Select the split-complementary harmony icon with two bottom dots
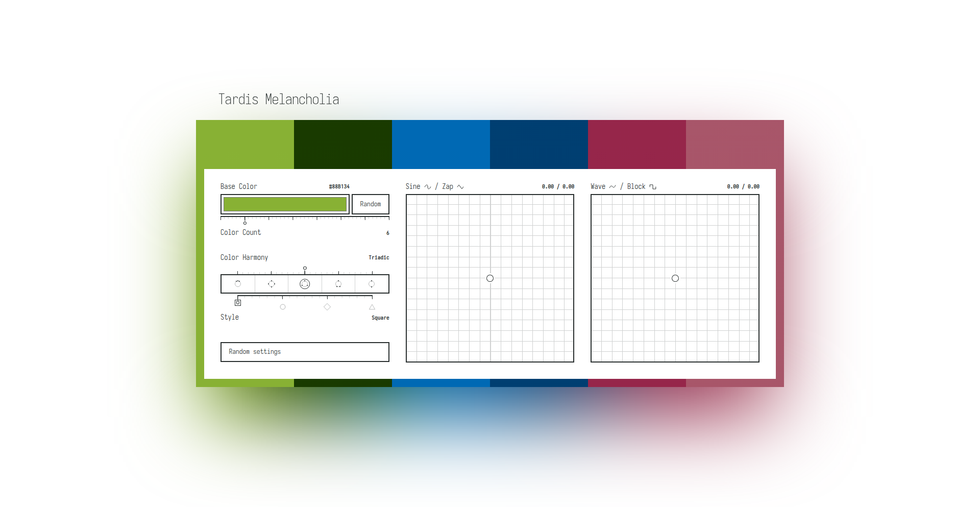This screenshot has height=507, width=980. click(338, 284)
